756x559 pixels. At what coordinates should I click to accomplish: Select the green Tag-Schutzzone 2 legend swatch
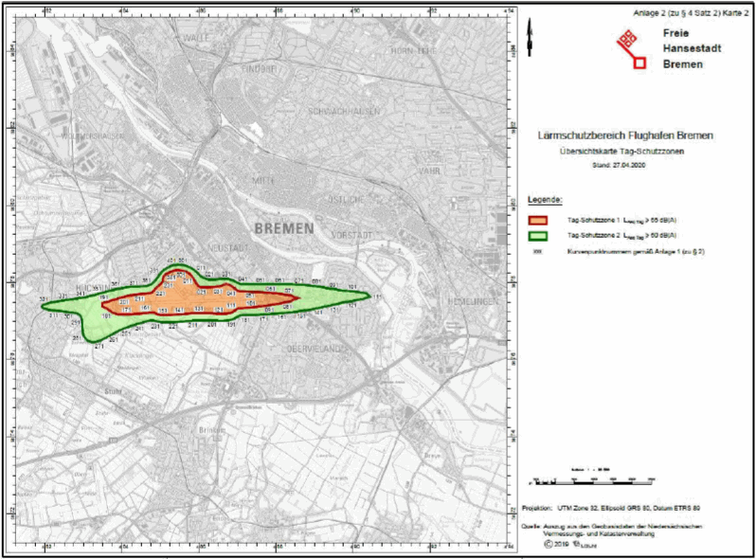(540, 235)
